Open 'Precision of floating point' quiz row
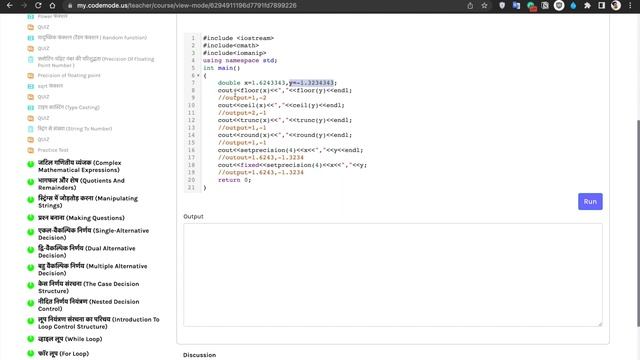Image resolution: width=640 pixels, height=360 pixels. point(69,76)
